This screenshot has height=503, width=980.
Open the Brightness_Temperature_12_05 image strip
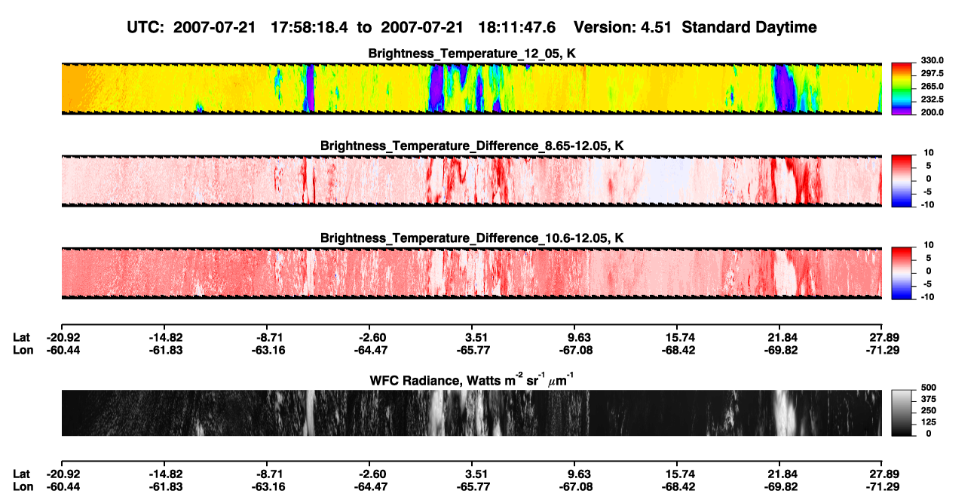(471, 89)
